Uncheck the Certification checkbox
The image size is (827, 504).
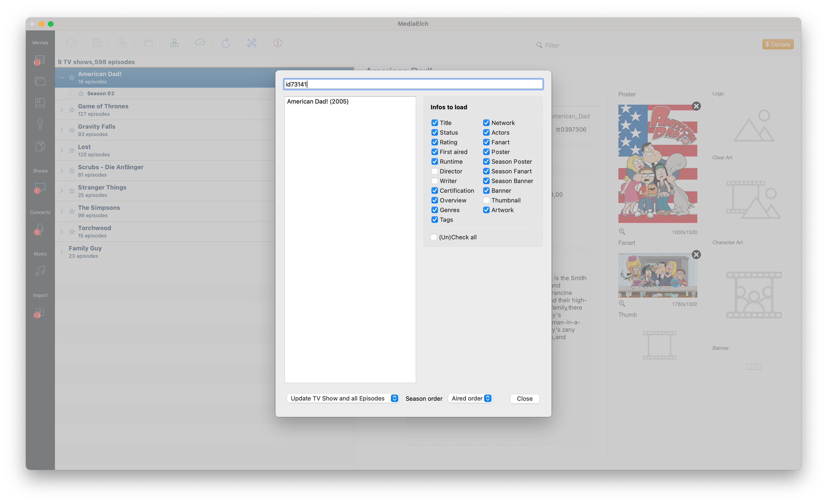coord(435,190)
